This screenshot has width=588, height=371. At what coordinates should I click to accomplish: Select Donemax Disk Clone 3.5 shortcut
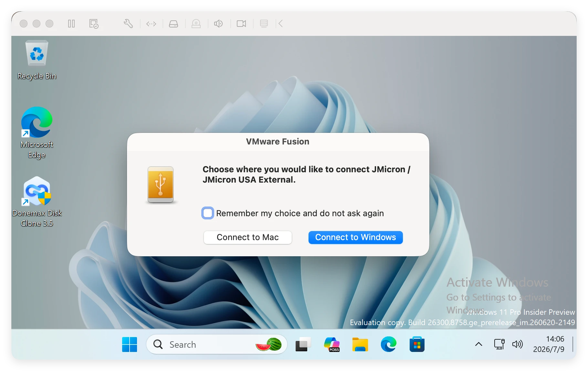pos(37,202)
